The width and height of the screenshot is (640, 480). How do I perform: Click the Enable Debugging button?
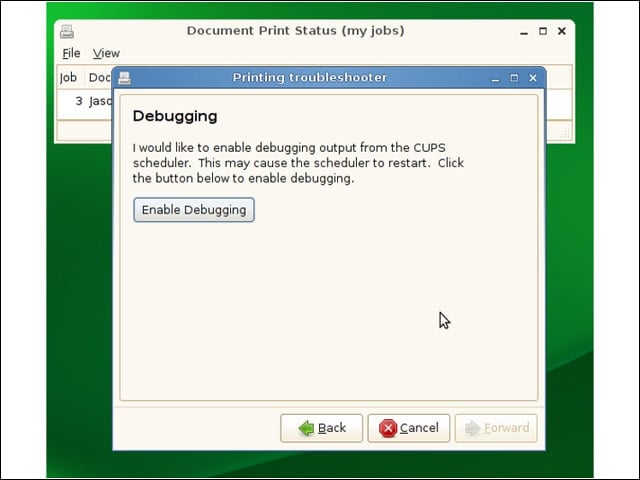[194, 210]
